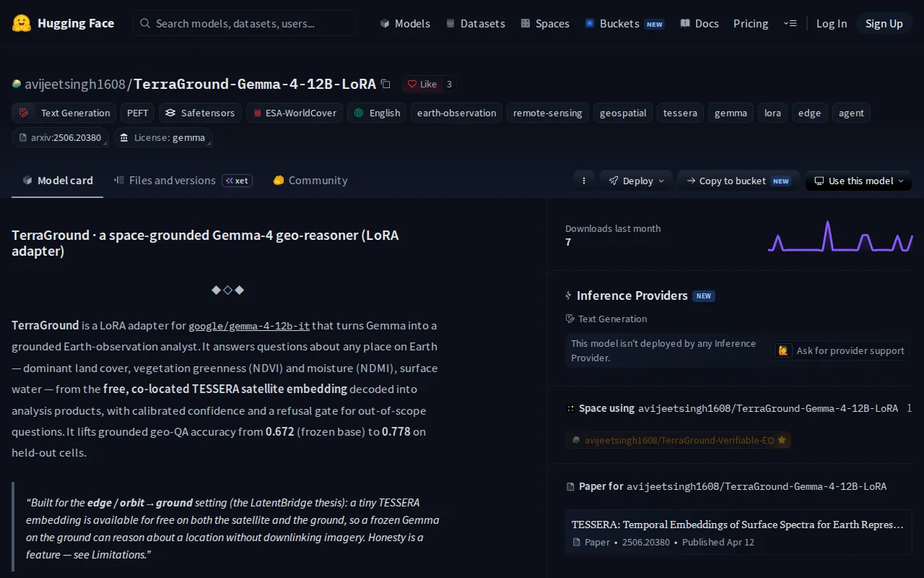The width and height of the screenshot is (924, 578).
Task: Expand the License: gemma tag
Action: coord(163,137)
